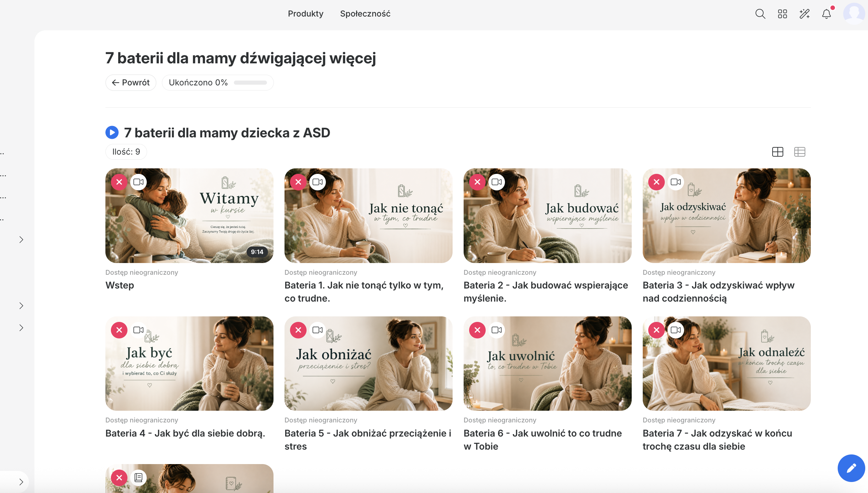Switch to list view layout
Image resolution: width=868 pixels, height=493 pixels.
[x=799, y=152]
